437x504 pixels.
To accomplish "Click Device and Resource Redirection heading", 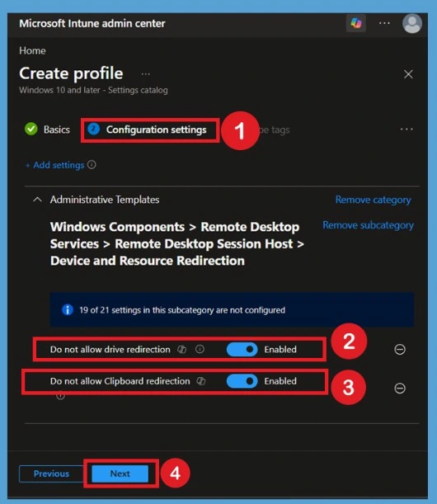I will coord(148,261).
